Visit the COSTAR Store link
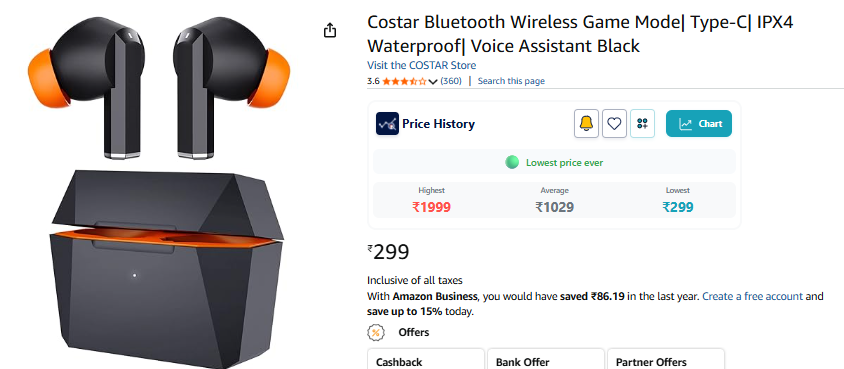The image size is (844, 369). [x=421, y=66]
